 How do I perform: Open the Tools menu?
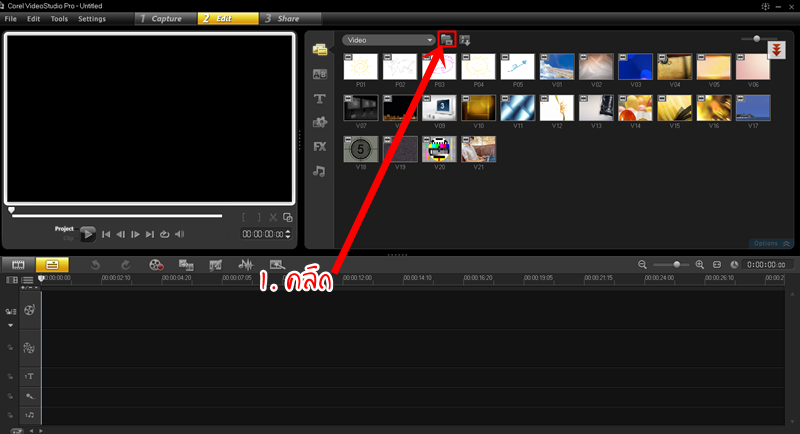(59, 19)
